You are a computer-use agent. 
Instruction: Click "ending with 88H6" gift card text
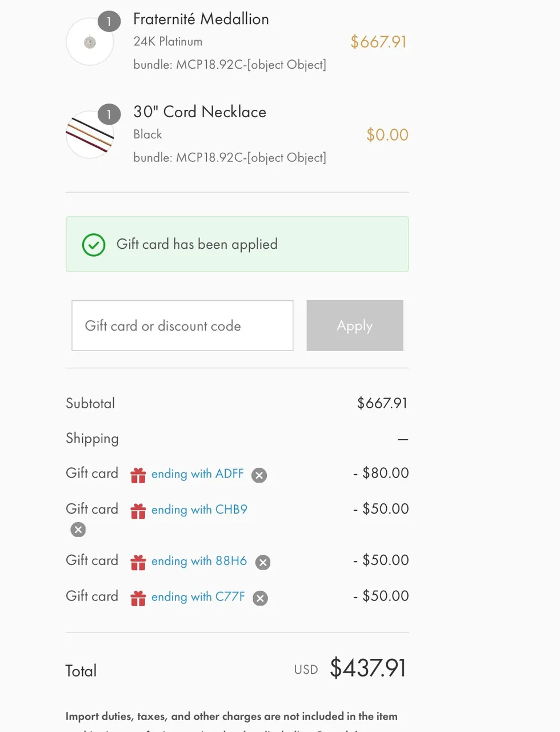[x=199, y=561]
